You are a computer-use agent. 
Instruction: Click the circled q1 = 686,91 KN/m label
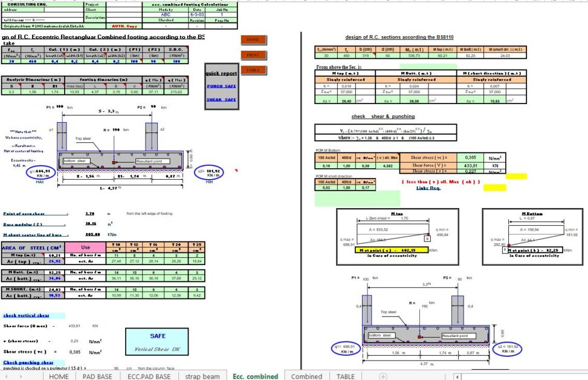(x=40, y=172)
